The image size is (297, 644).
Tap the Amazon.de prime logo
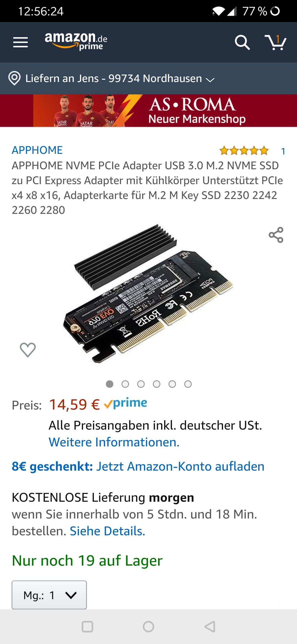[x=76, y=41]
